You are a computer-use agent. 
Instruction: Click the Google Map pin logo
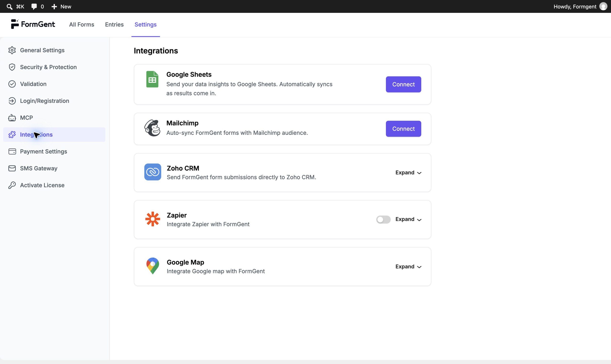(153, 266)
